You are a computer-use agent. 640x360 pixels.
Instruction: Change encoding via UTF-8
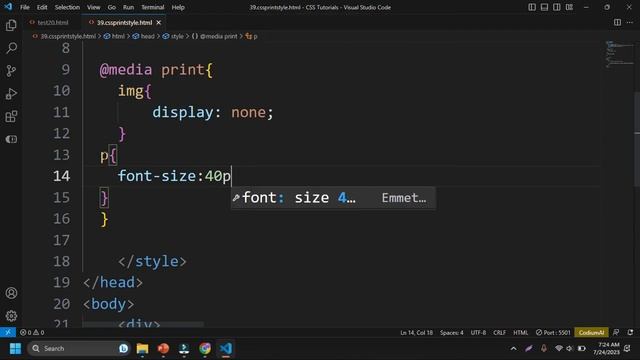[478, 333]
